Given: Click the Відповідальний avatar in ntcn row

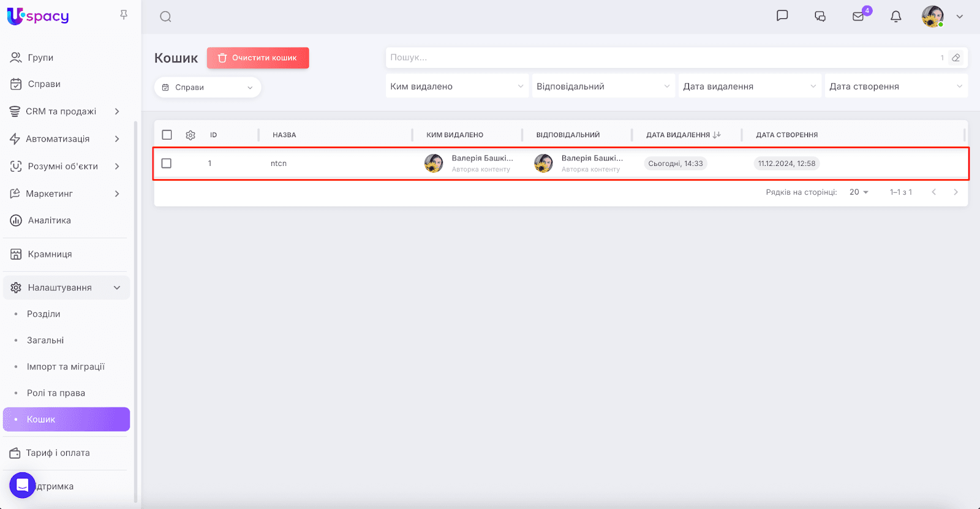Looking at the screenshot, I should point(543,164).
